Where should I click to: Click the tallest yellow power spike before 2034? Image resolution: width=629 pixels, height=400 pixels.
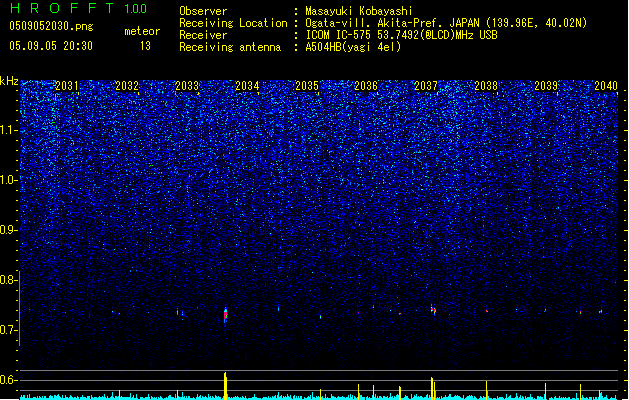tap(225, 386)
